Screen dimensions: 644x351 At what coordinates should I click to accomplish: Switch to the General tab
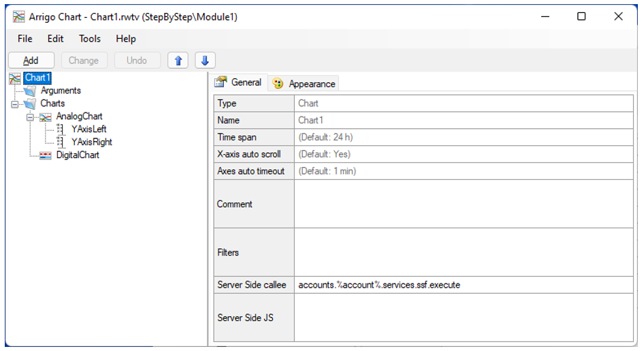[239, 82]
